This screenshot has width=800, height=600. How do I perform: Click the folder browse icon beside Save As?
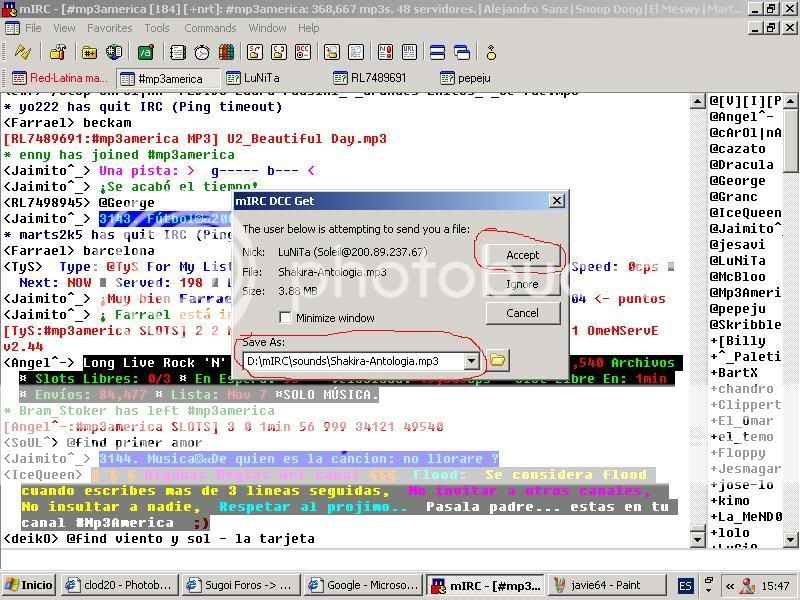point(497,360)
